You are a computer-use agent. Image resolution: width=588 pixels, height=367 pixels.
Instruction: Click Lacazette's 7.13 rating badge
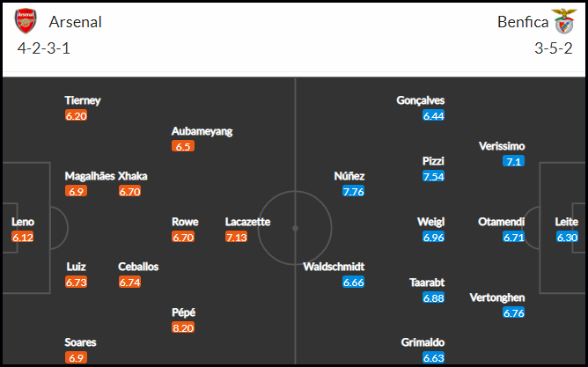236,237
